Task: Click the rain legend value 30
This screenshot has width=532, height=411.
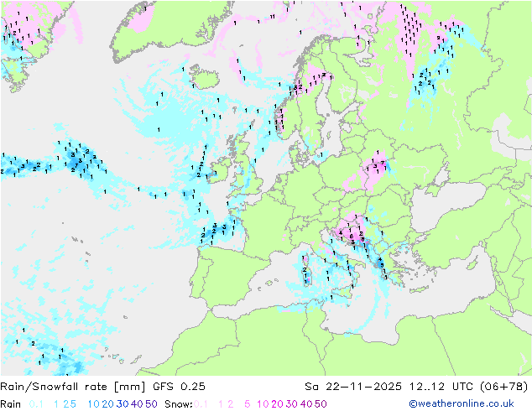Action: pos(123,404)
